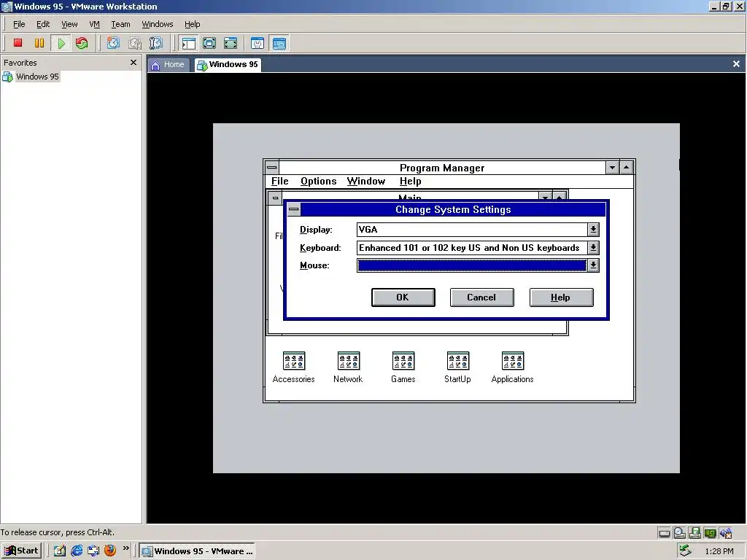Select the Windows 95 VM tab

click(x=228, y=65)
